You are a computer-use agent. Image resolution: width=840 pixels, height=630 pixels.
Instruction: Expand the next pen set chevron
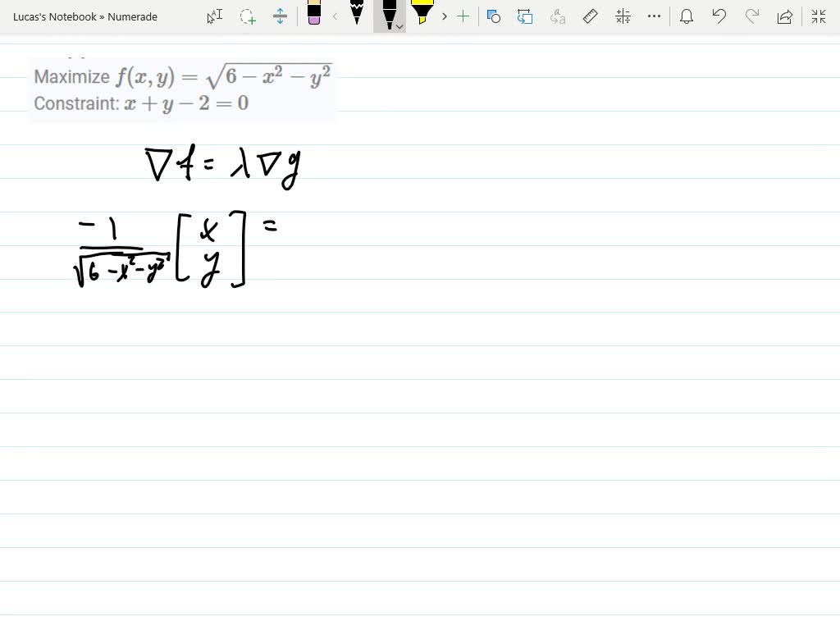click(x=444, y=16)
